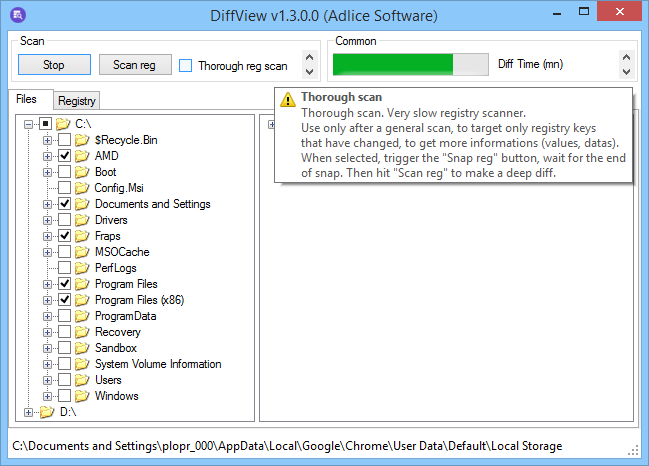
Task: Switch to the Registry tab
Action: (77, 101)
